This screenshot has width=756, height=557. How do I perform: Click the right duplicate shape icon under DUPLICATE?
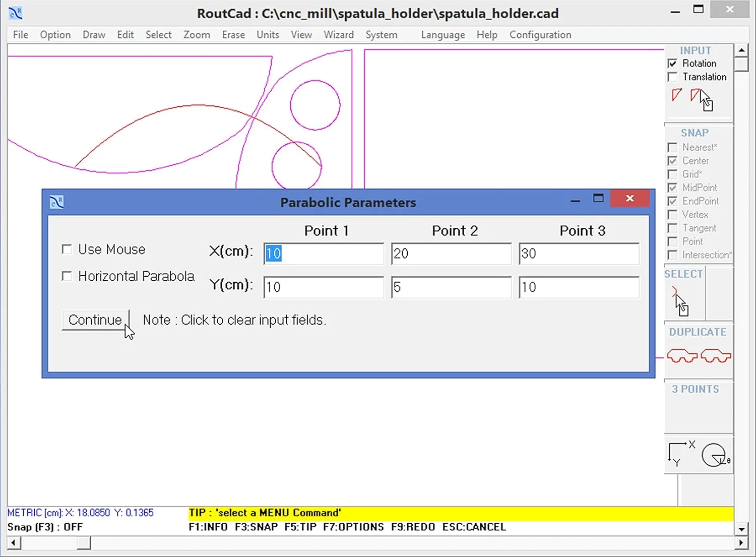(716, 355)
